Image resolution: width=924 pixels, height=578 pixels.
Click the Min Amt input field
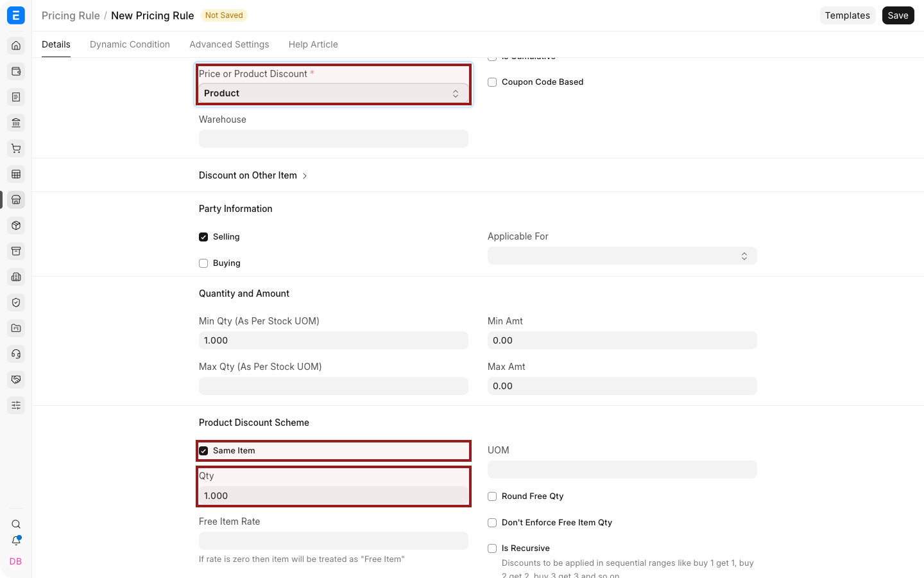tap(622, 340)
